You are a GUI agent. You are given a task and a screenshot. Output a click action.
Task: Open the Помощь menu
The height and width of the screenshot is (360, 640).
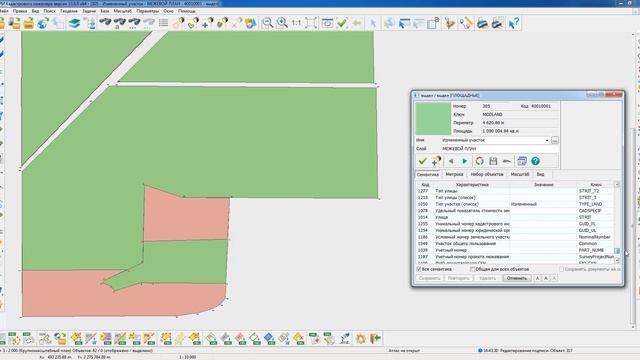pyautogui.click(x=187, y=11)
